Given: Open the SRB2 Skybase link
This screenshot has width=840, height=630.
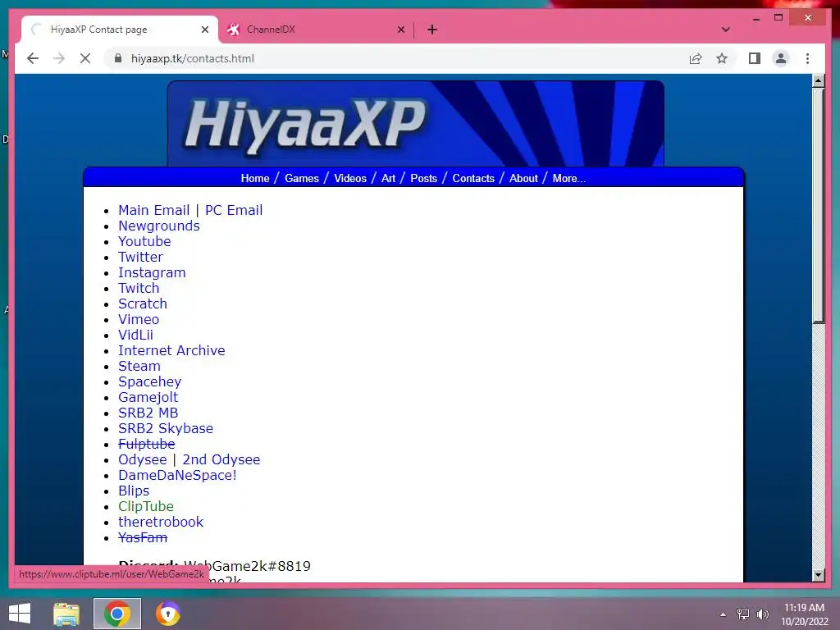Looking at the screenshot, I should click(x=166, y=428).
